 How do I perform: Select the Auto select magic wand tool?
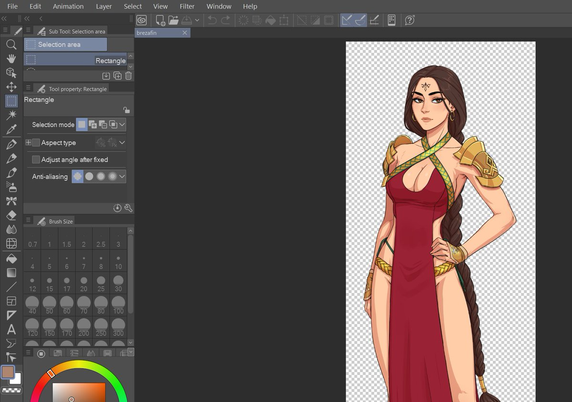pyautogui.click(x=11, y=115)
